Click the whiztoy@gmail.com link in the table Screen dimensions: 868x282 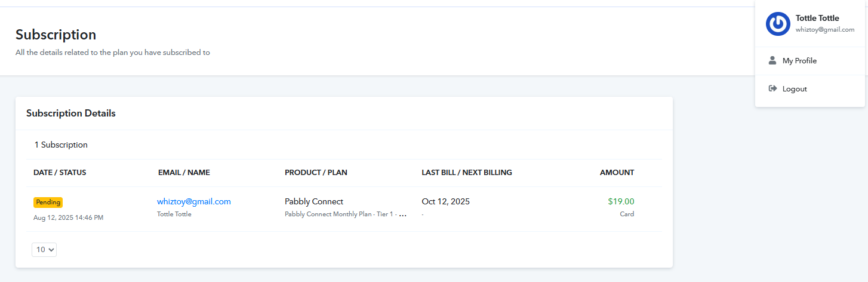pos(194,201)
